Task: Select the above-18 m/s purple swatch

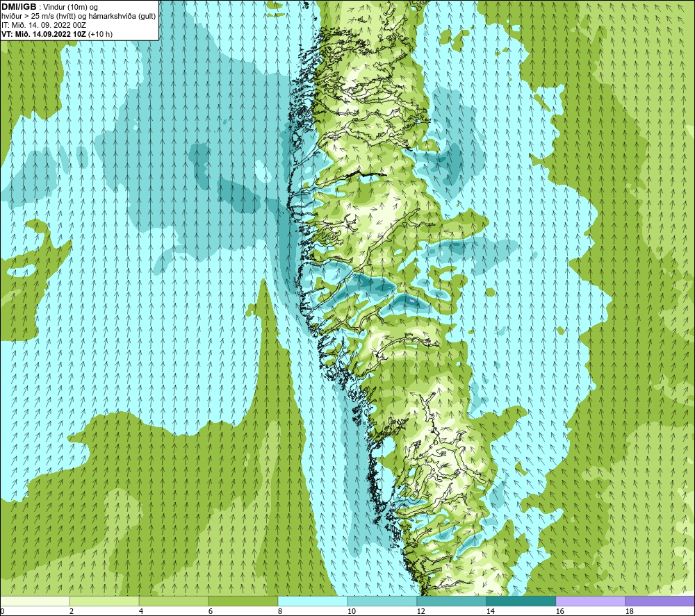Action: coord(660,601)
